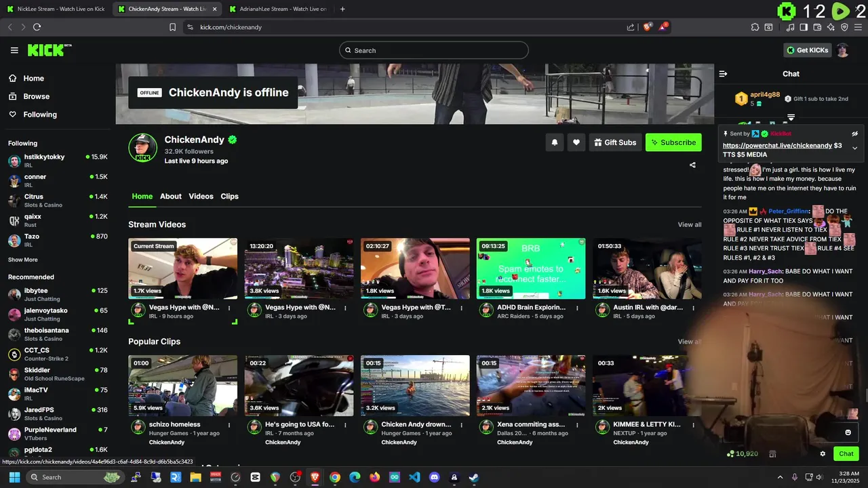
Task: Open options menu for Austin IRL video
Action: point(693,308)
